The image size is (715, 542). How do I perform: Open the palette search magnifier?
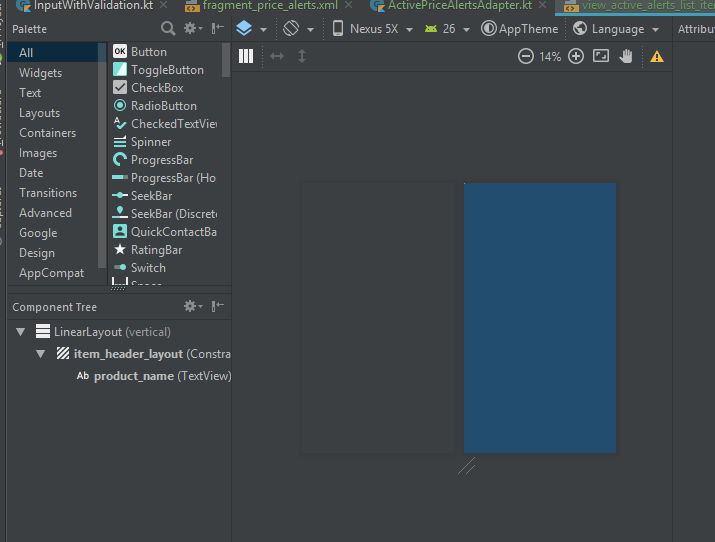(168, 29)
